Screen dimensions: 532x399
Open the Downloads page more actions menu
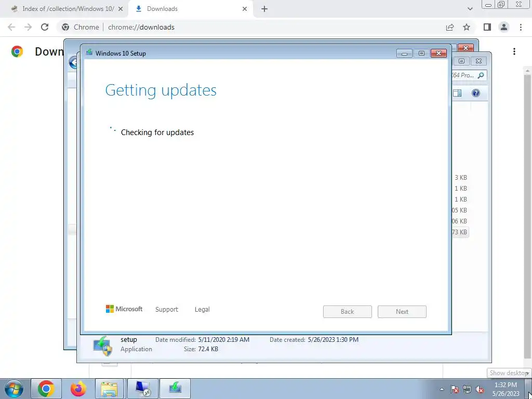click(x=514, y=51)
